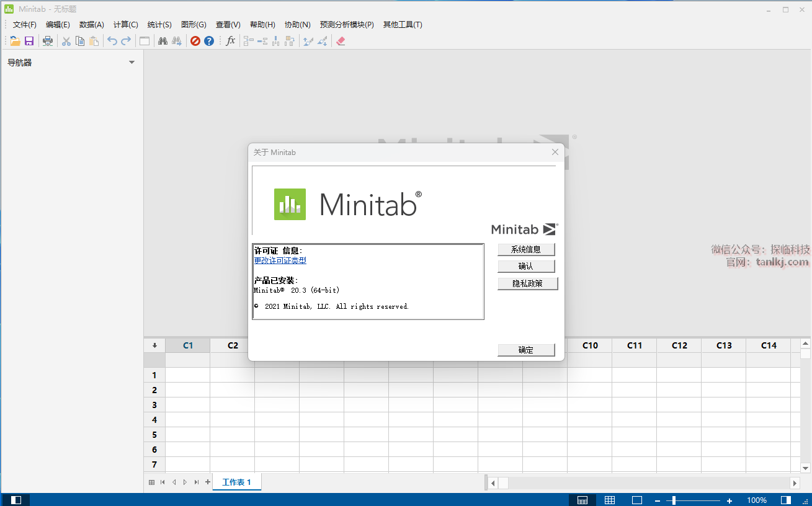The image size is (812, 506).
Task: Click the blue Help question mark icon
Action: click(x=209, y=41)
